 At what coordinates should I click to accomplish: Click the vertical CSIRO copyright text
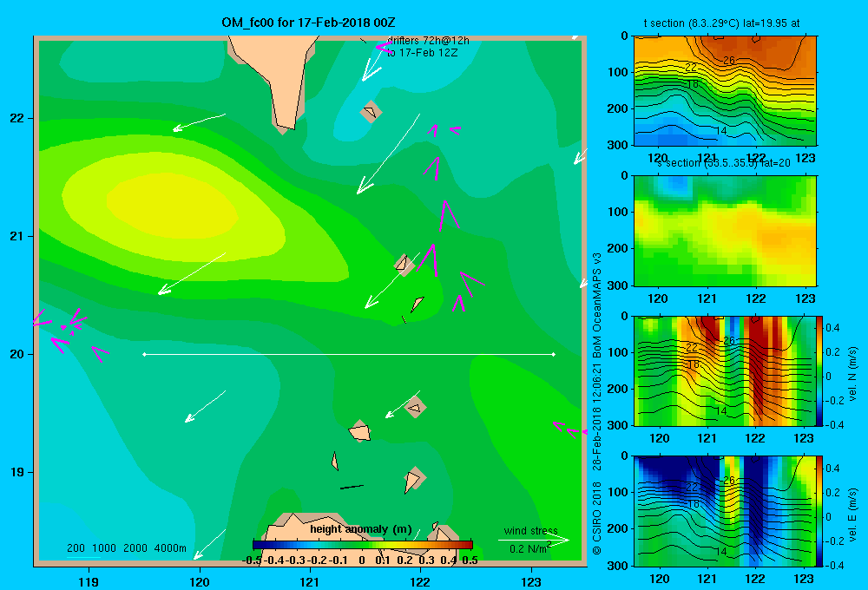pyautogui.click(x=596, y=404)
